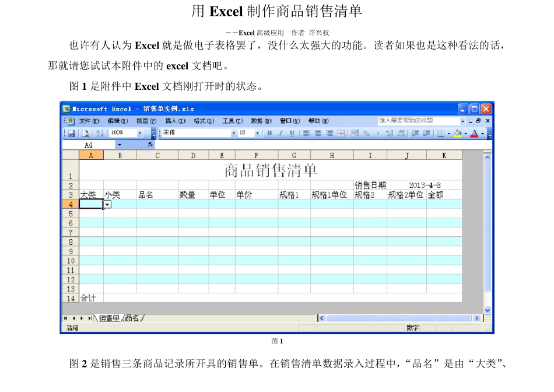Image resolution: width=554 pixels, height=392 pixels.
Task: Click the 金额 header cell
Action: point(444,195)
